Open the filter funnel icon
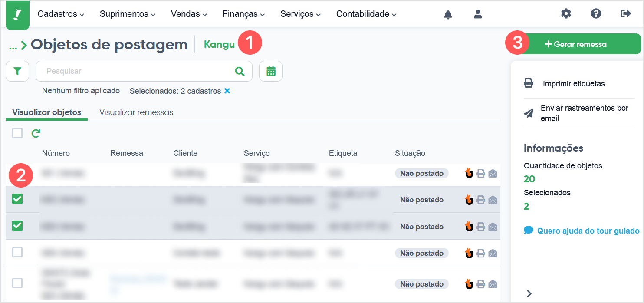The height and width of the screenshot is (303, 644). point(17,71)
